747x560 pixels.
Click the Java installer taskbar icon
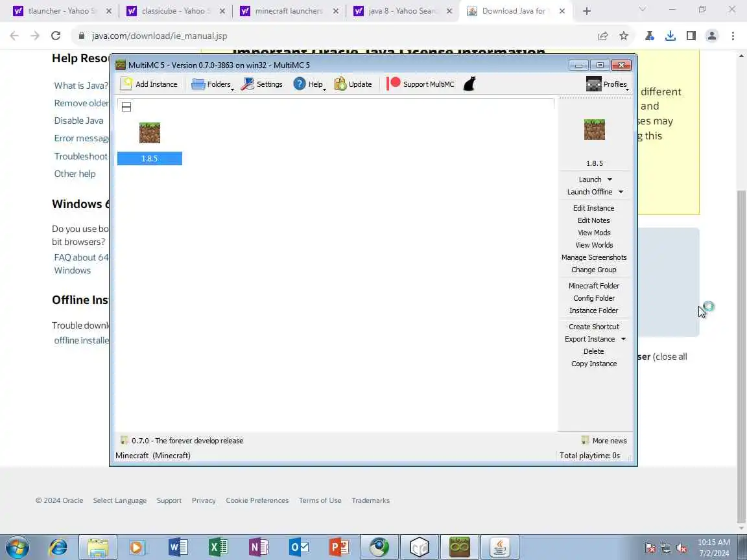pos(499,548)
